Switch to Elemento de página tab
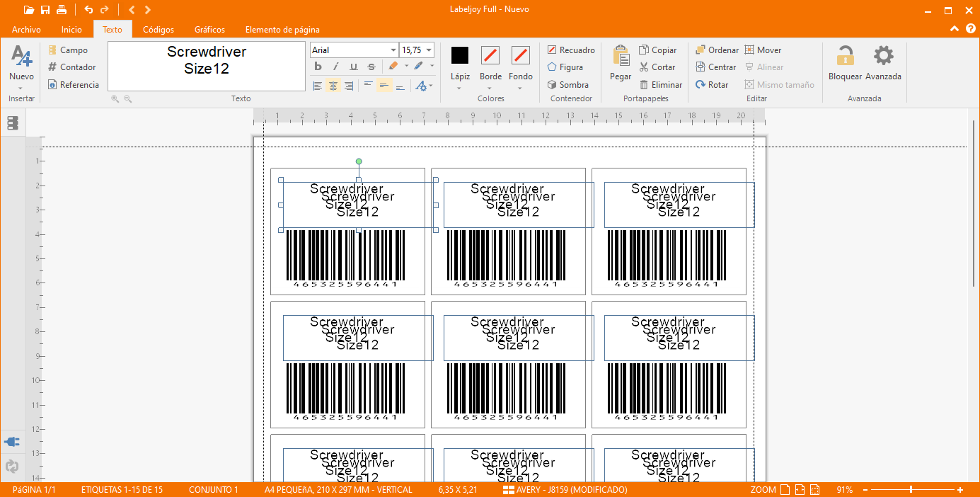Screen dimensions: 980x497 282,30
